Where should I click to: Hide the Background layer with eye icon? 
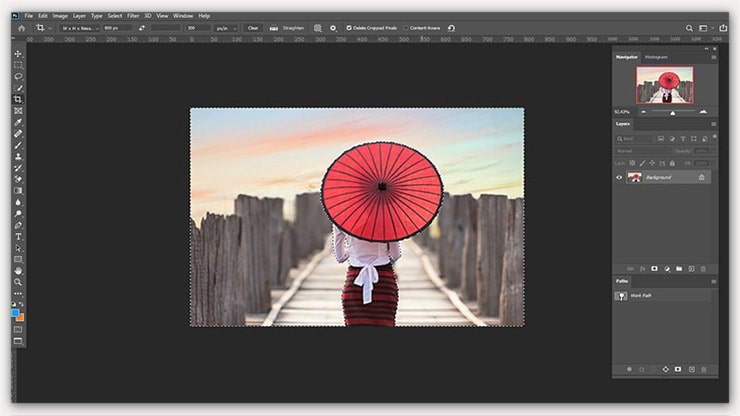tap(620, 177)
